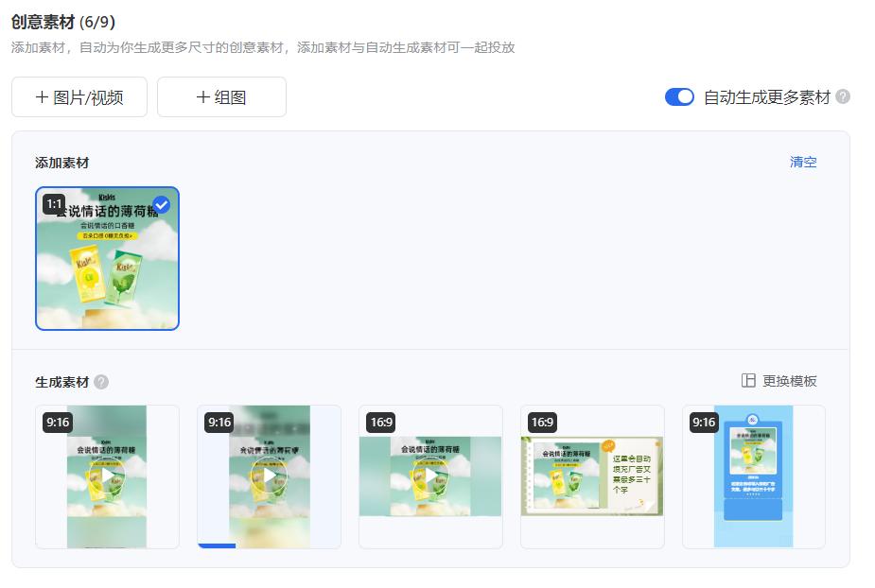The height and width of the screenshot is (588, 875).
Task: Click the 更换模板 template layout icon
Action: [x=747, y=380]
